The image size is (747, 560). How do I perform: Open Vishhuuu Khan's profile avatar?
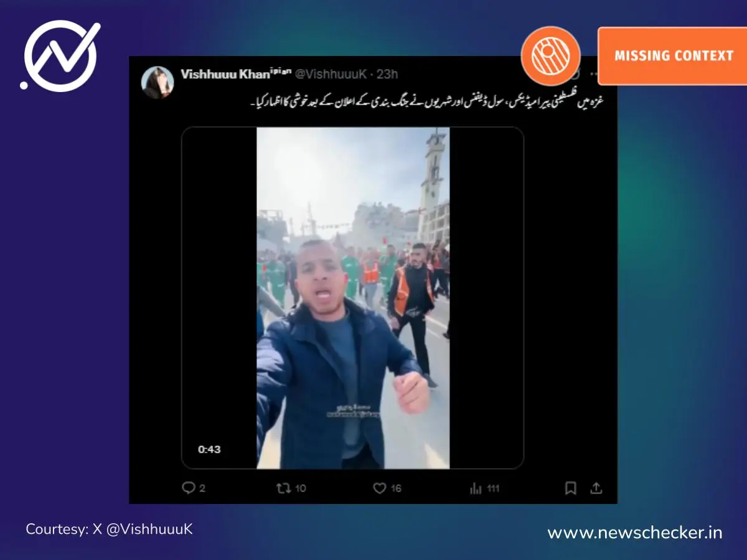point(157,82)
